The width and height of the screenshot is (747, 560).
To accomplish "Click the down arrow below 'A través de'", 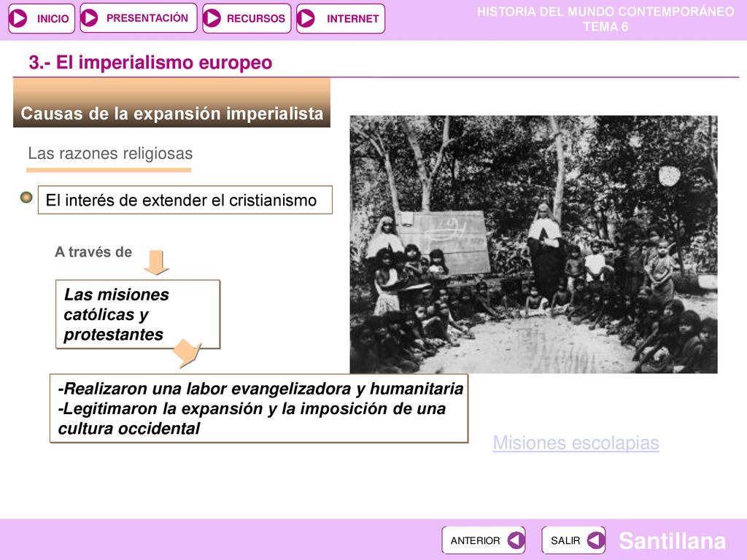I will tap(156, 262).
